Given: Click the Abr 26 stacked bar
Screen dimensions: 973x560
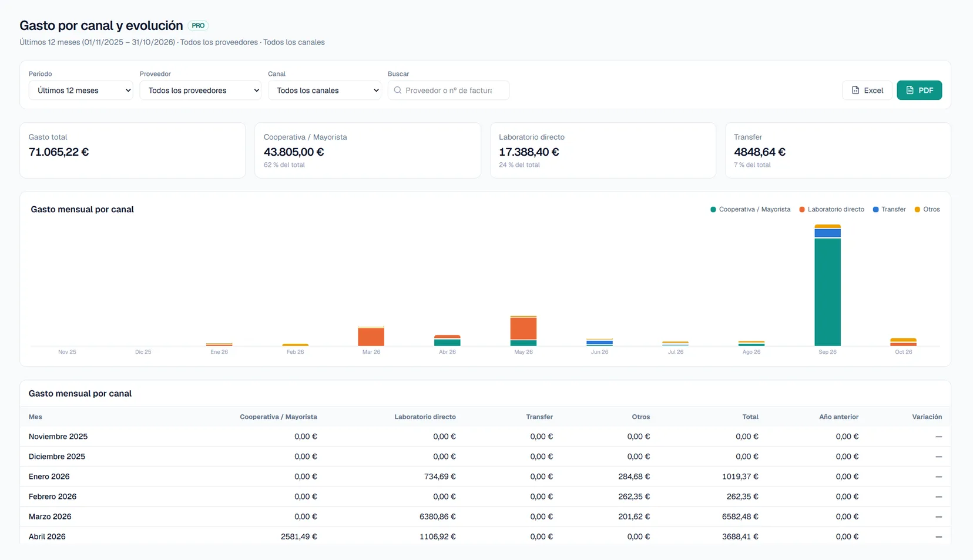Looking at the screenshot, I should pos(447,340).
